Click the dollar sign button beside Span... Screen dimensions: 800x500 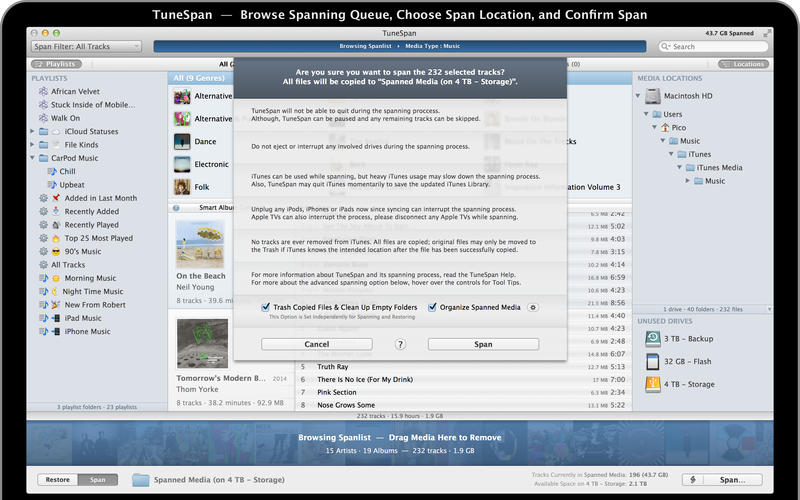pyautogui.click(x=693, y=480)
